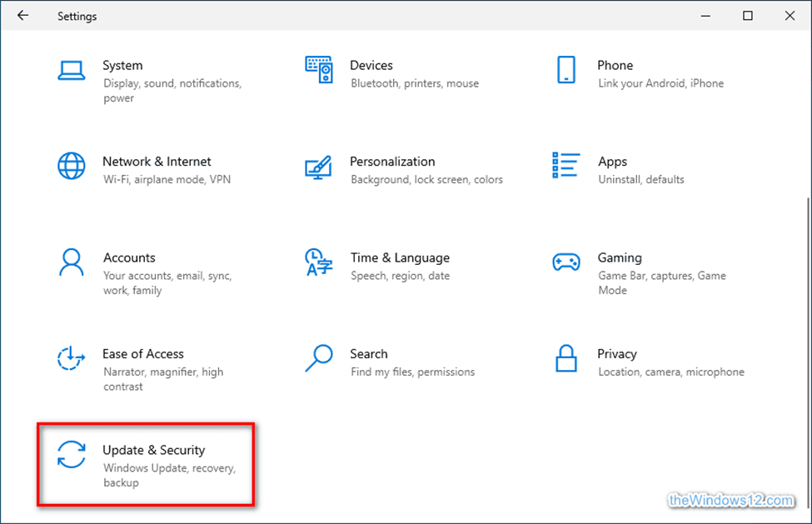The image size is (812, 524).
Task: Select Ease of Access title
Action: pos(143,354)
